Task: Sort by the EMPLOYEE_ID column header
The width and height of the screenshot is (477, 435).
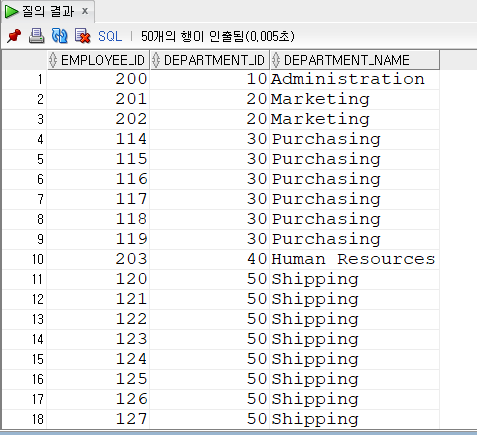Action: click(99, 60)
